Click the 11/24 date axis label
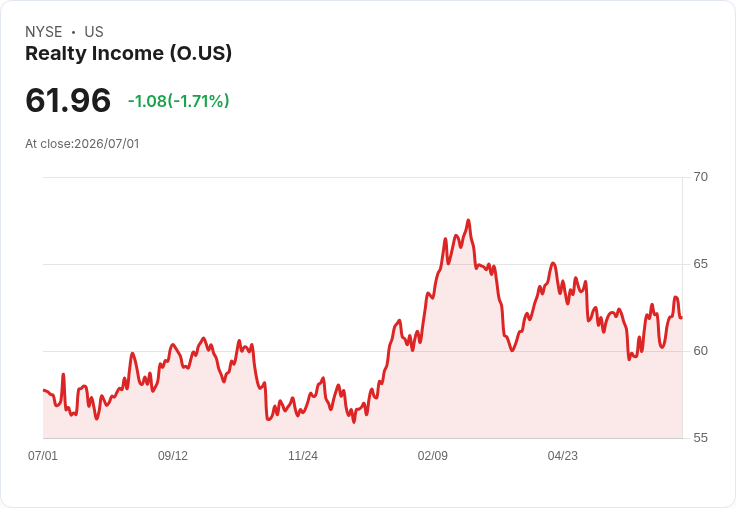This screenshot has height=508, width=736. pos(303,456)
